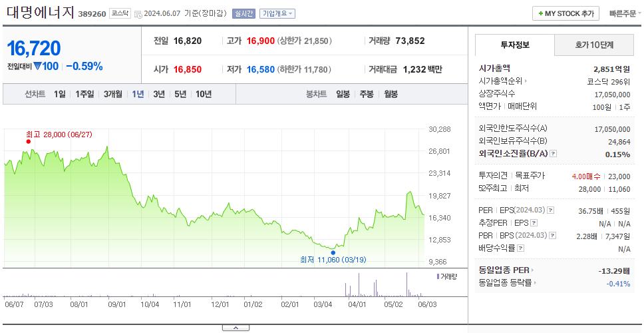The height and width of the screenshot is (333, 644).
Task: Click the 하한가 11,780 text
Action: click(305, 69)
